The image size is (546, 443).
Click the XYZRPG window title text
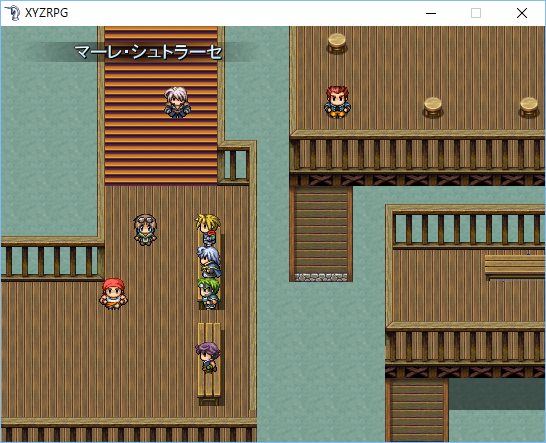click(x=46, y=13)
